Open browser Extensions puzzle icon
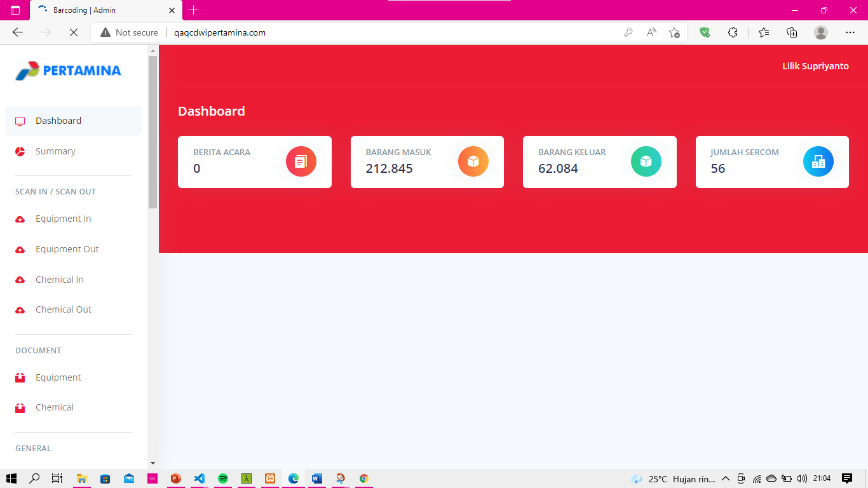This screenshot has width=868, height=488. click(x=733, y=32)
